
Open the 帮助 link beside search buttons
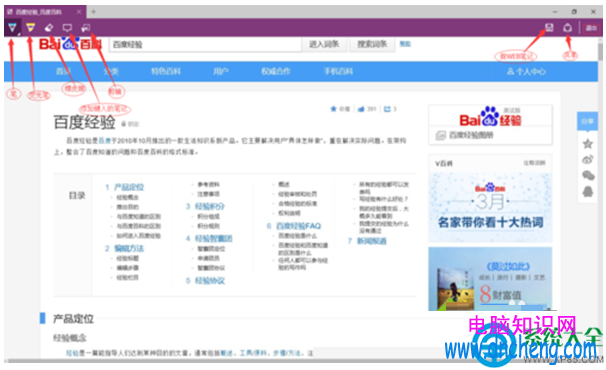click(x=405, y=44)
